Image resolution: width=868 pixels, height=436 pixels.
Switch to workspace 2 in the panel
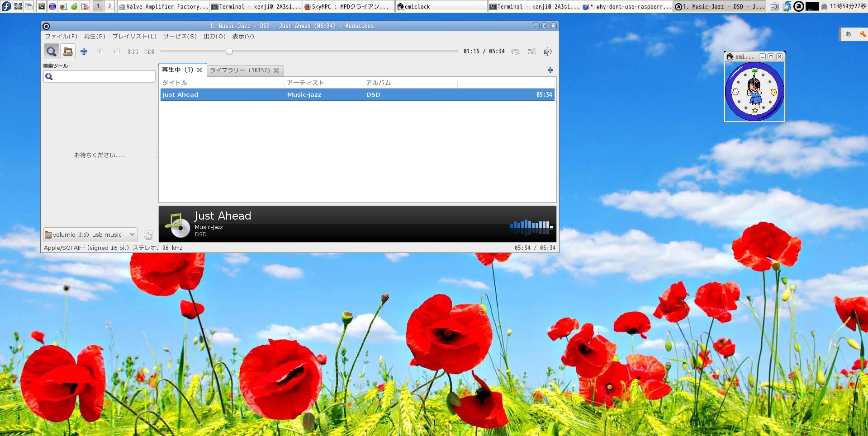(x=109, y=6)
